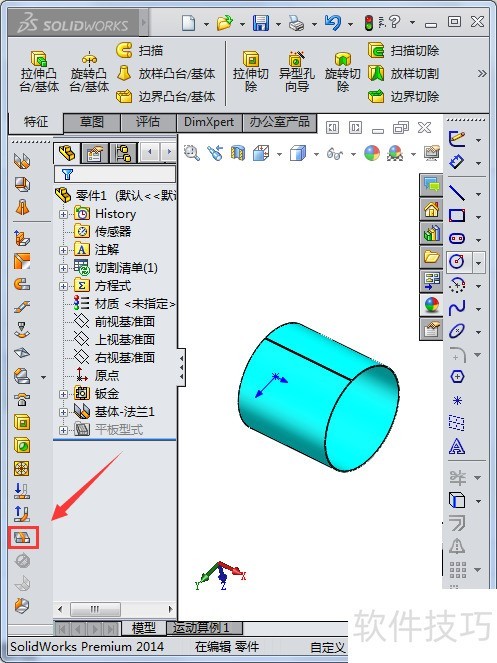Select the 拉伸凸台/基体 extrude boss tool
This screenshot has width=497, height=663.
point(39,72)
